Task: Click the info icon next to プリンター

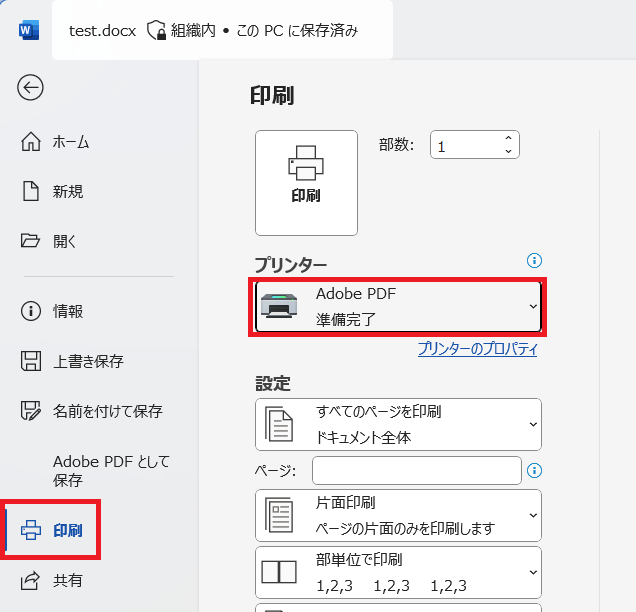Action: tap(534, 260)
